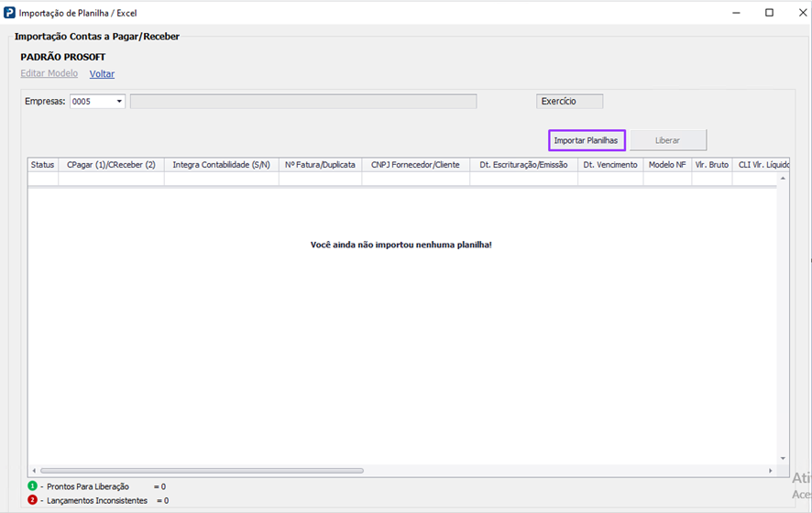The height and width of the screenshot is (513, 812).
Task: Close the Importação de Planilha window
Action: coord(803,13)
